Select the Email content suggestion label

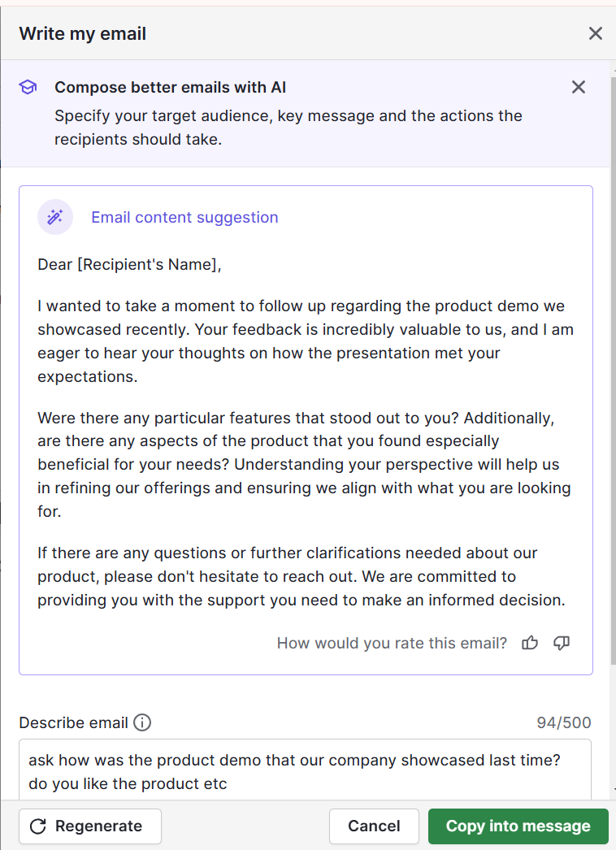pos(184,217)
